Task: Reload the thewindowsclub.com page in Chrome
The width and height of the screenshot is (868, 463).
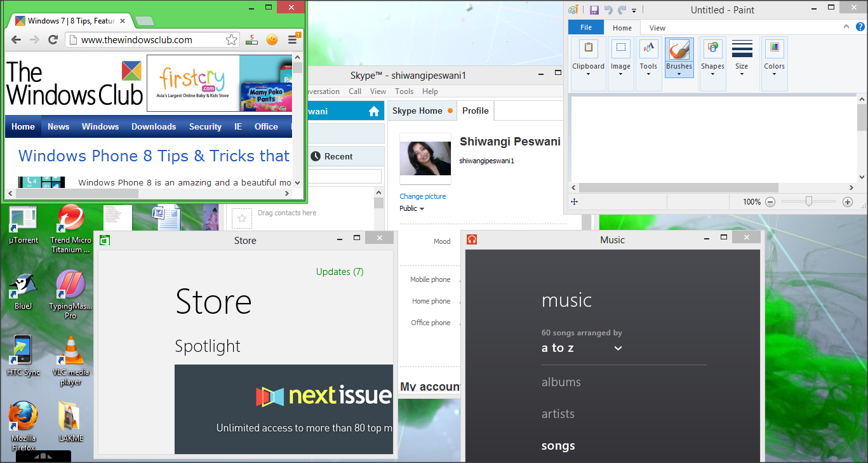Action: tap(53, 39)
